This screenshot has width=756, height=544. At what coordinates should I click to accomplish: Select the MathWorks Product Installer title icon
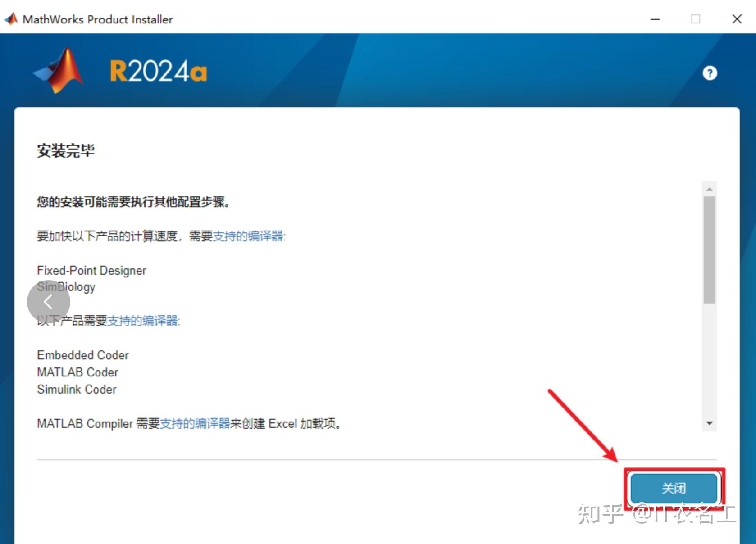click(11, 18)
